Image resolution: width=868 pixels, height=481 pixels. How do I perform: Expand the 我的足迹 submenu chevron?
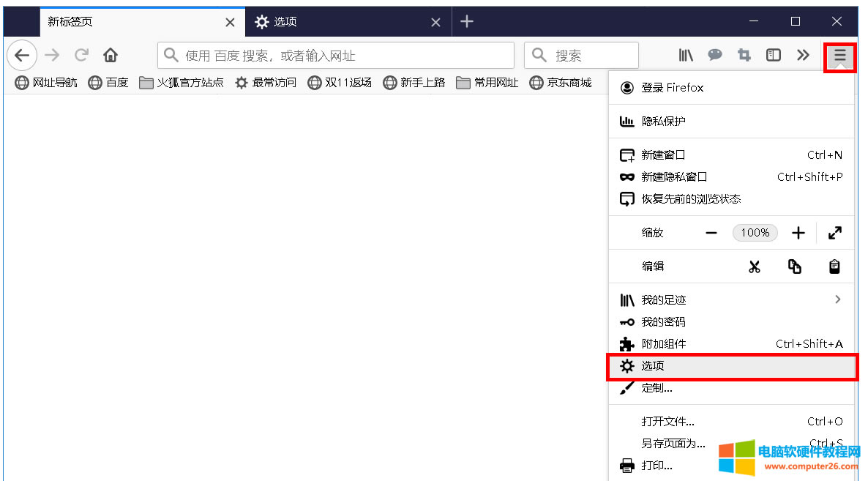[837, 299]
